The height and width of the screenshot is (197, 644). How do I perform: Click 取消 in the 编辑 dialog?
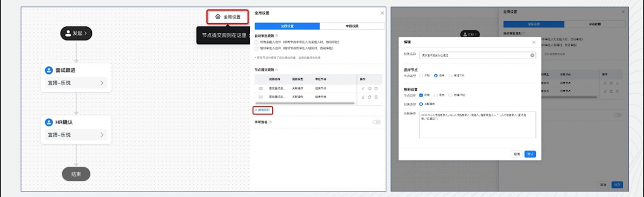pos(517,154)
